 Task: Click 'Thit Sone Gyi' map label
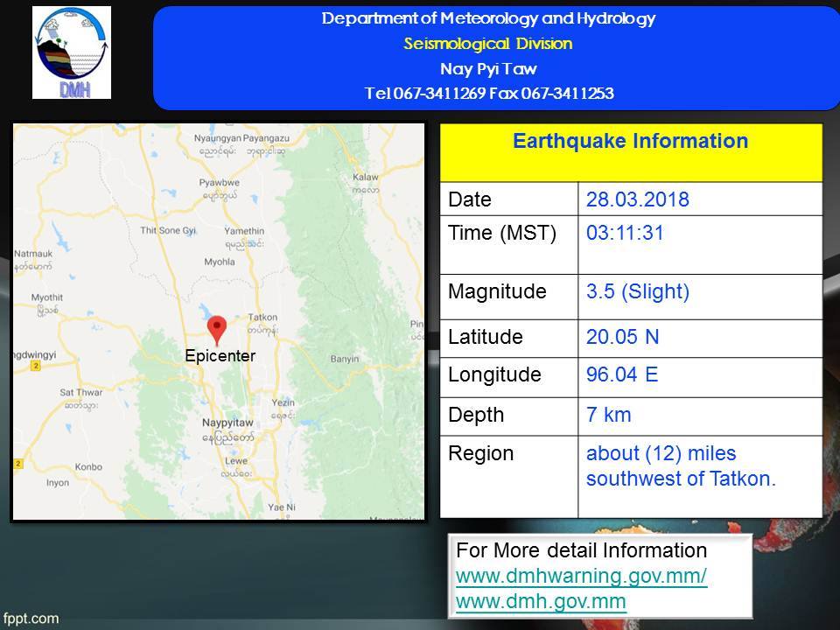click(x=168, y=230)
